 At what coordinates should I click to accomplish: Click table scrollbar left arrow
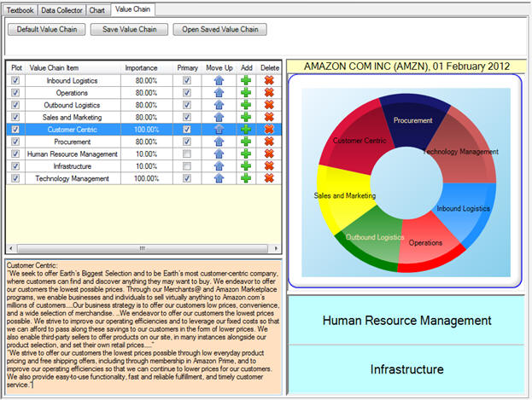[x=11, y=248]
